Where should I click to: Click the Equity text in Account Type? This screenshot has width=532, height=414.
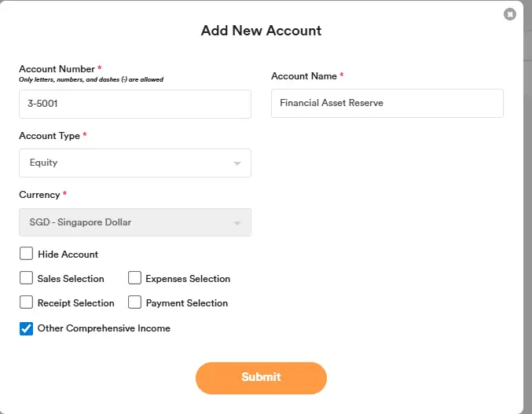[x=44, y=163]
